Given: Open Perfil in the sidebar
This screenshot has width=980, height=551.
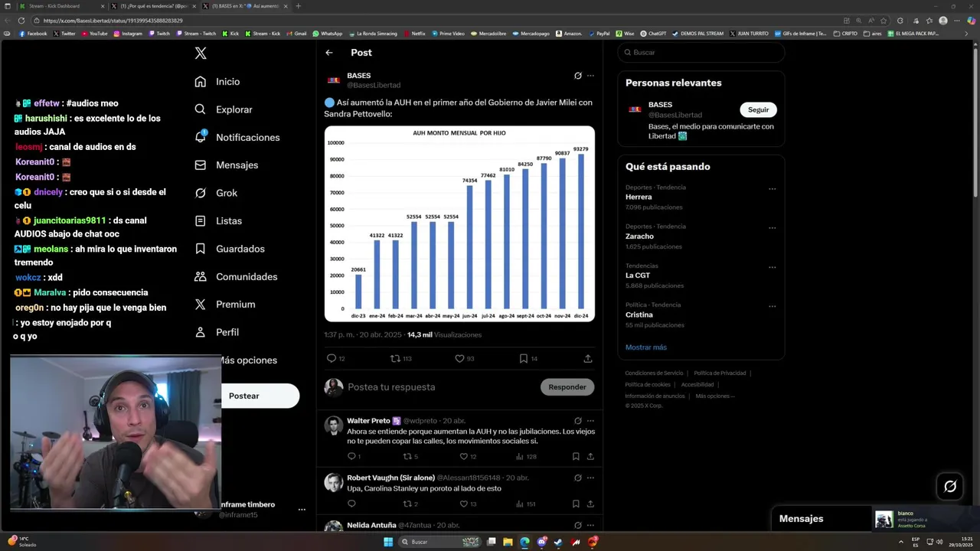Looking at the screenshot, I should click(217, 332).
